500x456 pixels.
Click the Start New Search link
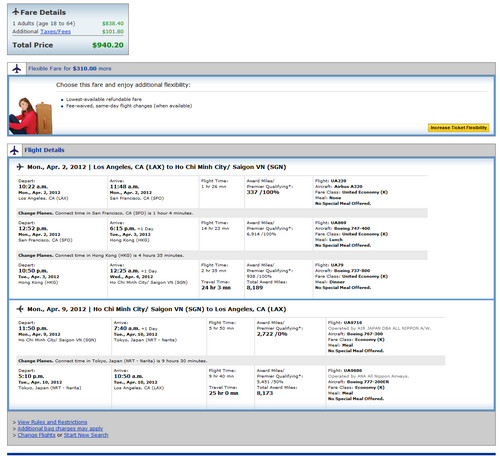86,435
